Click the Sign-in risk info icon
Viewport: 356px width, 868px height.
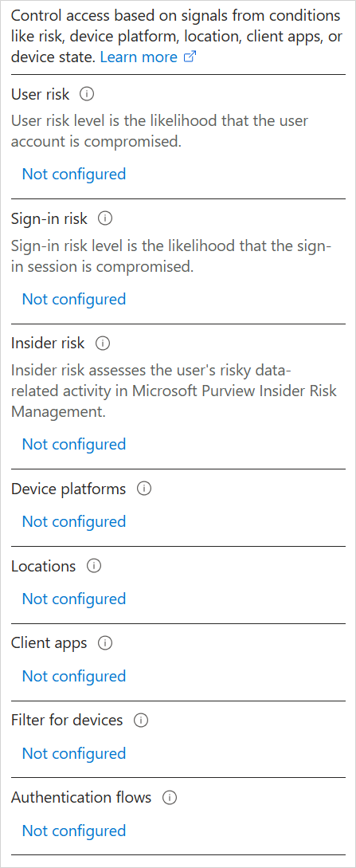point(105,218)
